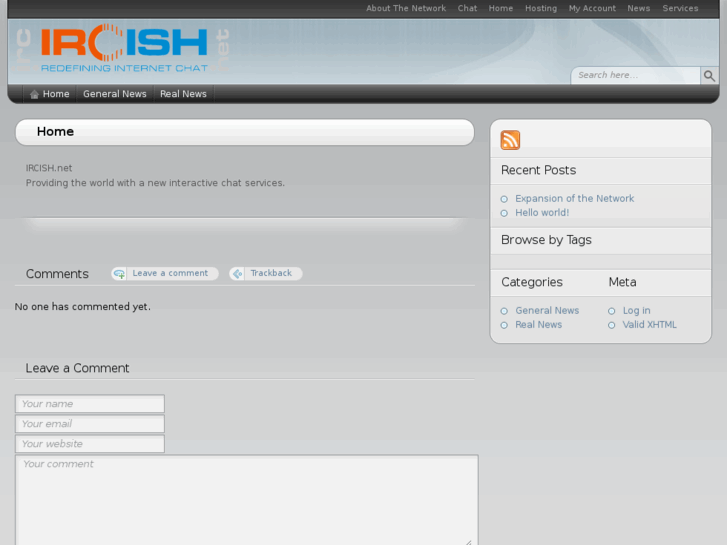
Task: Focus the 'Your website' field
Action: tap(90, 444)
